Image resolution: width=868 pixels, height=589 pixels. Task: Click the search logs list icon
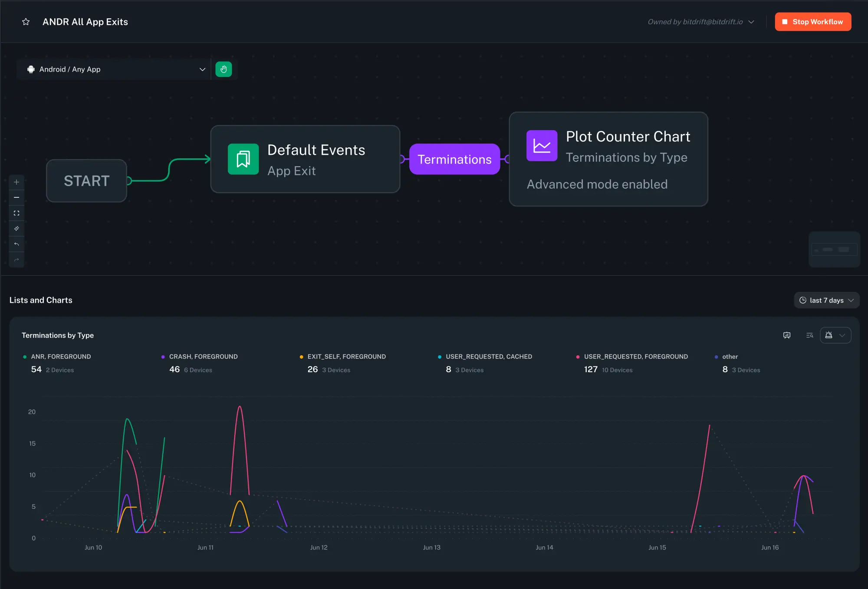coord(809,335)
